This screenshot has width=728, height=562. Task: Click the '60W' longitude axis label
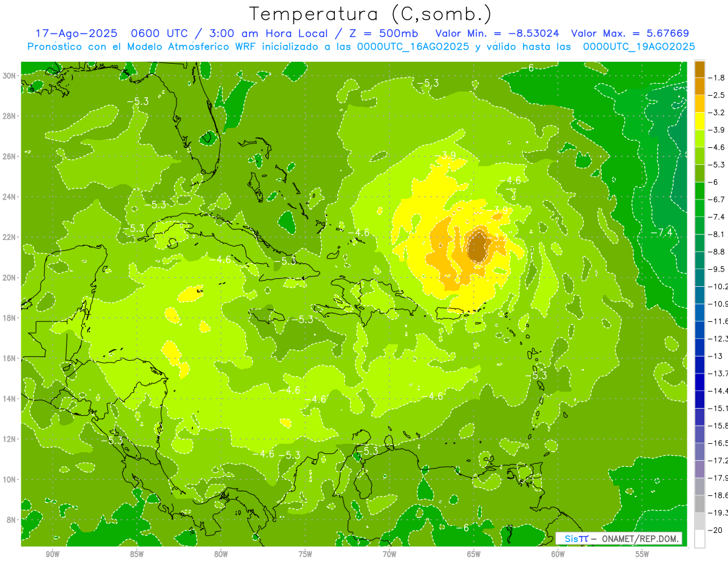[558, 554]
